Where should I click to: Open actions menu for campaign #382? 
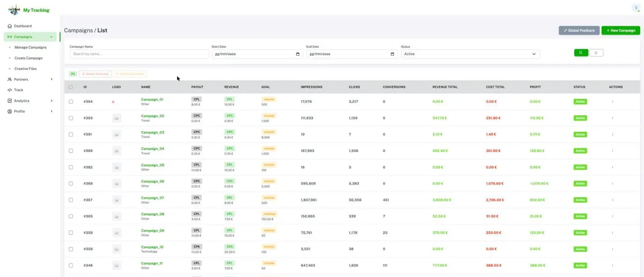pos(612,167)
